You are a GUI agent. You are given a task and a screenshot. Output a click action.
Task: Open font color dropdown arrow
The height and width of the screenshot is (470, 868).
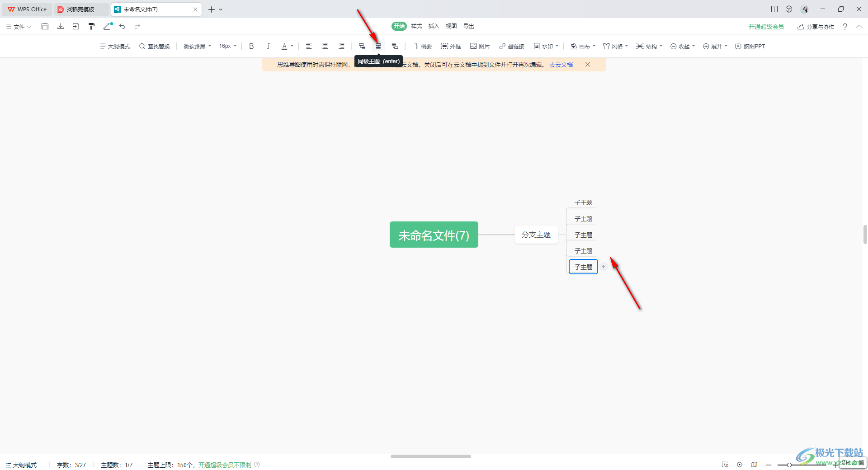[292, 46]
